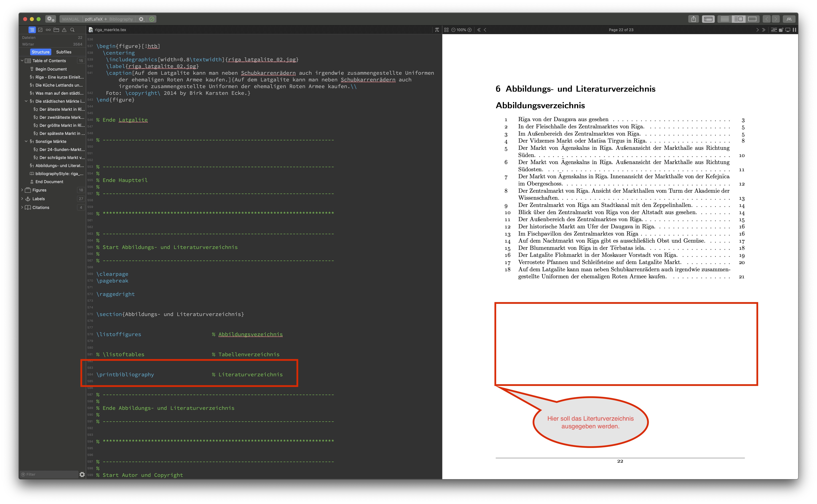817x504 pixels.
Task: Open global settings gears icon
Action: (x=51, y=19)
